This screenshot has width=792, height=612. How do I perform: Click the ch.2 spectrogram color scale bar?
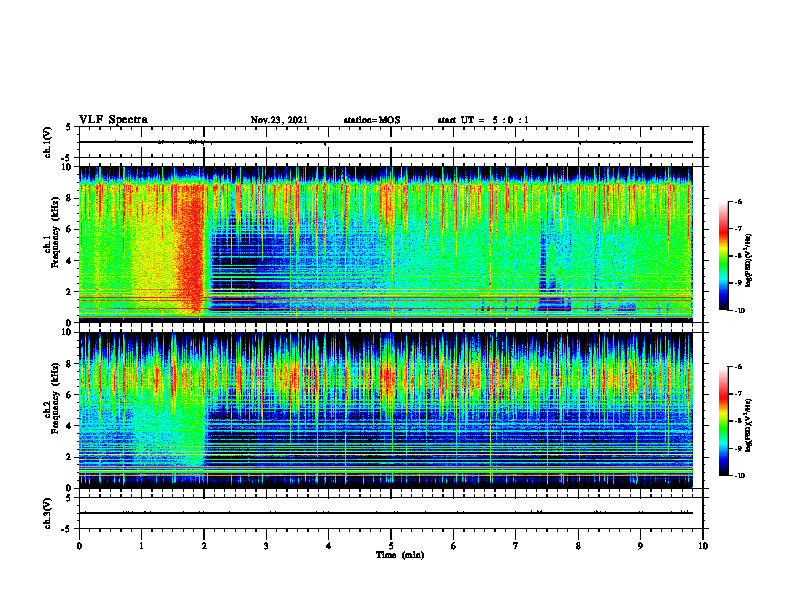[x=723, y=421]
